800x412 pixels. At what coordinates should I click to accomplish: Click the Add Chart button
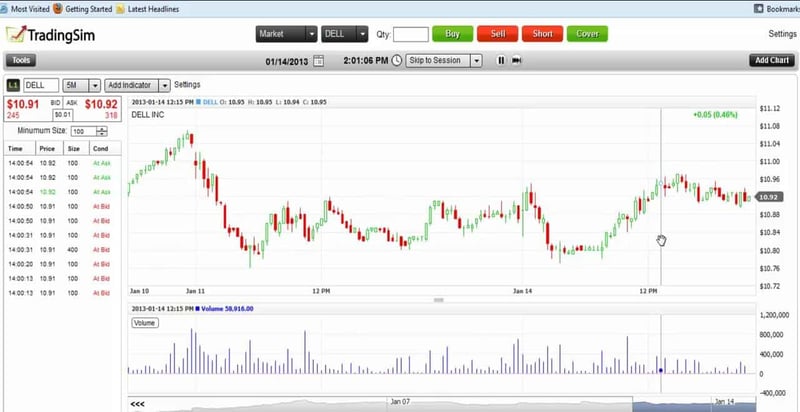pos(772,60)
